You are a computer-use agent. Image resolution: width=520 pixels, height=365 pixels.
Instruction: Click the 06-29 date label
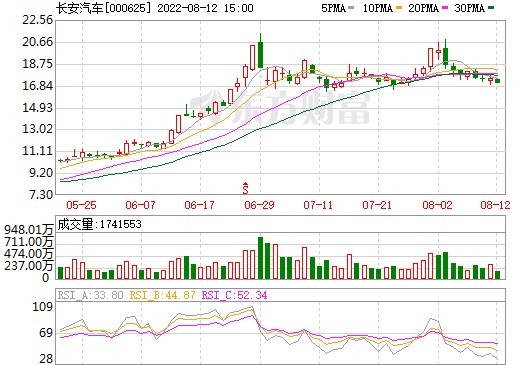[259, 205]
